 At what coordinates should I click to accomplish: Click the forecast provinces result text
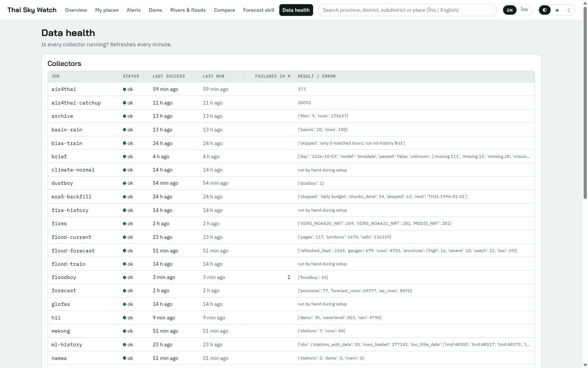tap(355, 291)
